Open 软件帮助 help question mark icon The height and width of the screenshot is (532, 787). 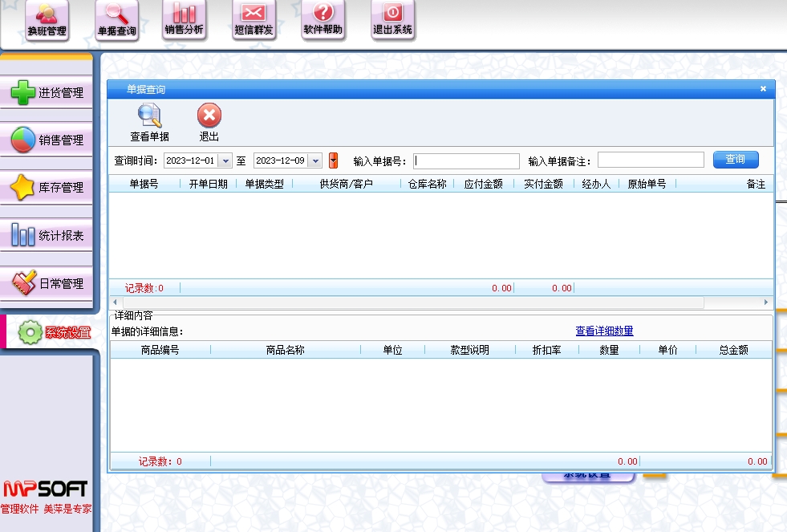(323, 20)
